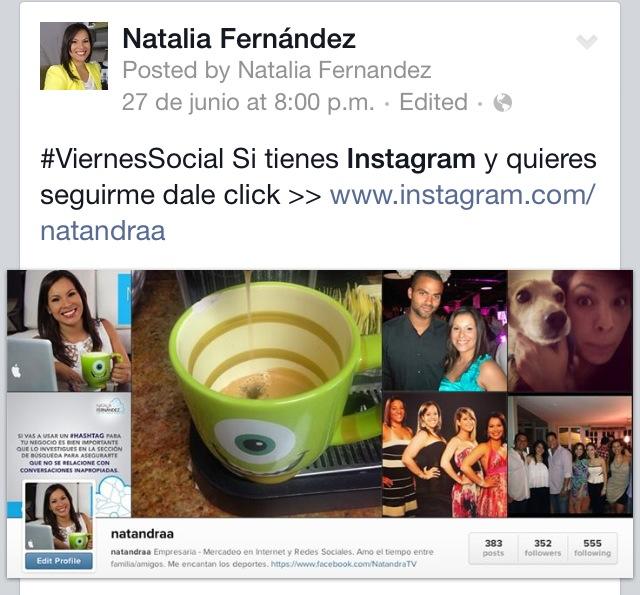Viewport: 640px width, 595px height.
Task: Open the couple at club photo
Action: [x=444, y=331]
